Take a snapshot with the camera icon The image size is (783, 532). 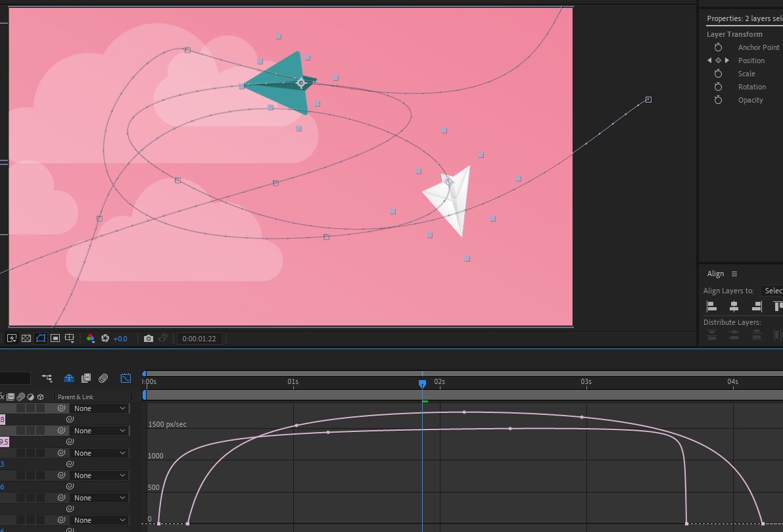(149, 338)
